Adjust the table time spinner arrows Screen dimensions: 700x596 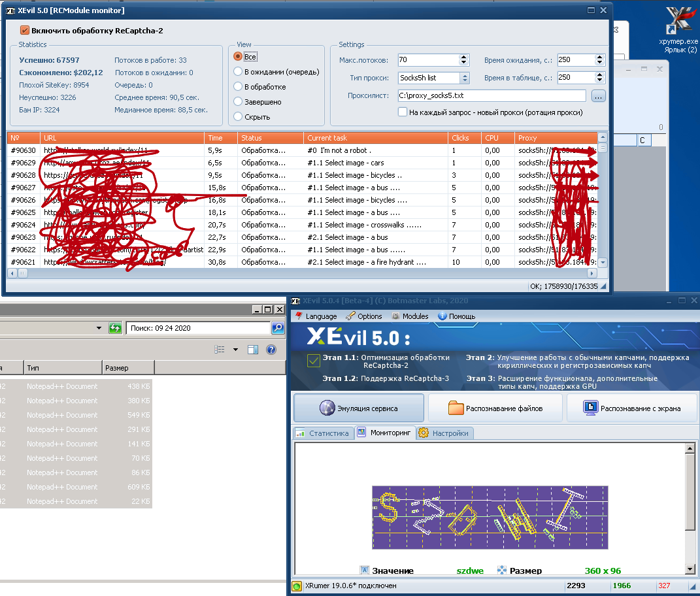pyautogui.click(x=599, y=77)
